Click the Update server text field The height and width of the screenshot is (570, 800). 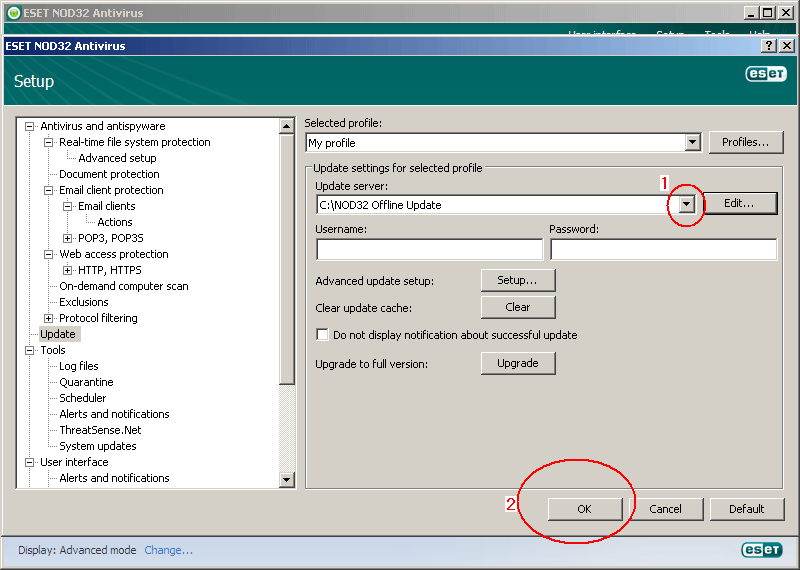coord(497,205)
